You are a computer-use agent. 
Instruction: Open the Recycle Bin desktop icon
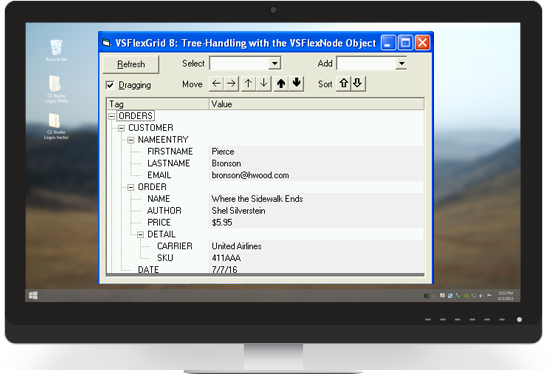[x=56, y=51]
